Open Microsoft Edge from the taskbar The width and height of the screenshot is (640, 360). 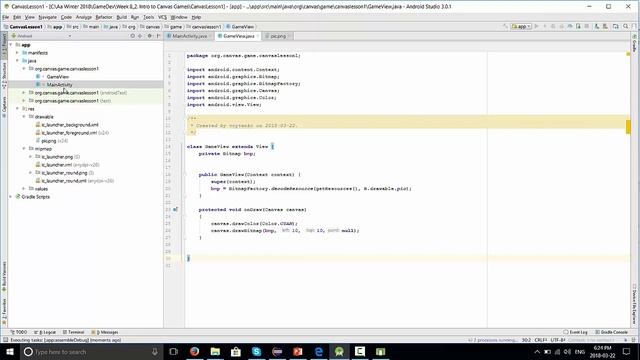318,351
